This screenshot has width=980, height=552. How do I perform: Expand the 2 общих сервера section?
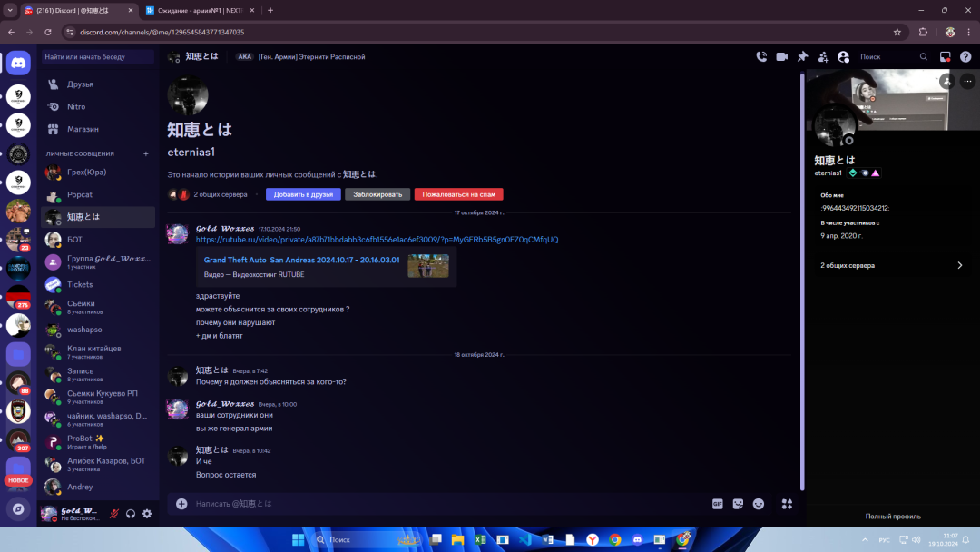tap(889, 265)
